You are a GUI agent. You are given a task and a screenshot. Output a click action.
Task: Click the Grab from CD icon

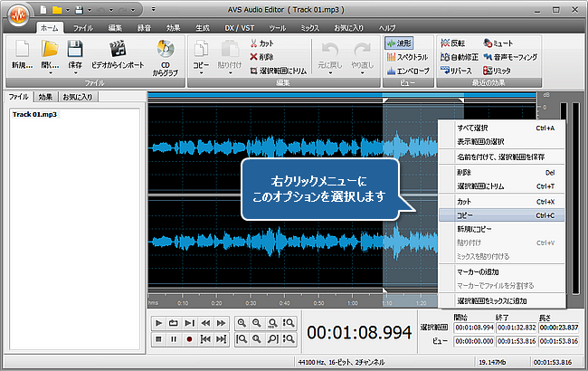coord(166,49)
